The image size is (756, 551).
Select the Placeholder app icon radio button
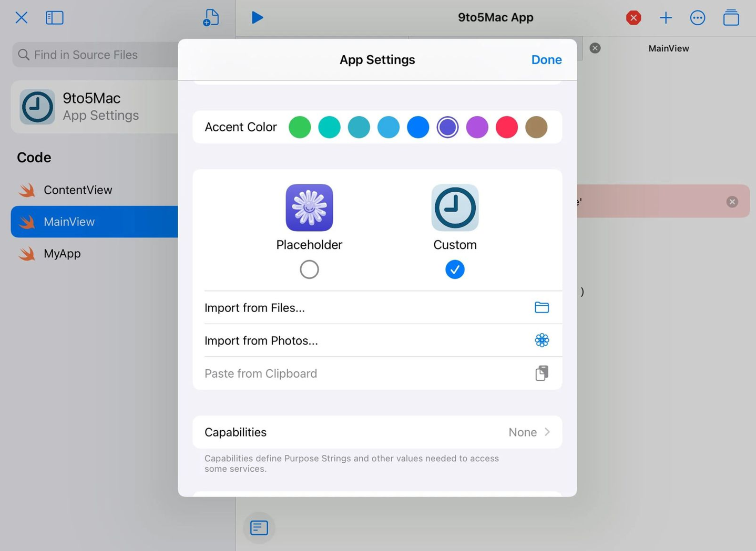click(x=309, y=269)
